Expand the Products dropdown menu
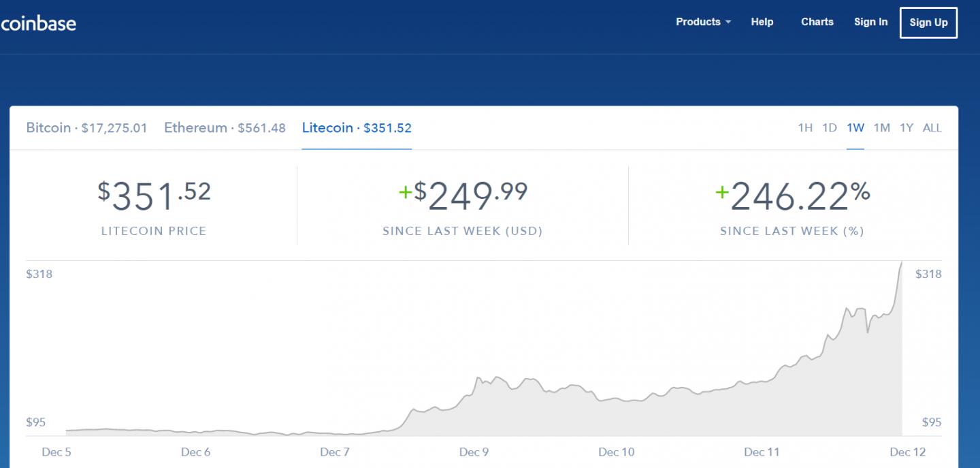The width and height of the screenshot is (980, 468). [x=703, y=22]
